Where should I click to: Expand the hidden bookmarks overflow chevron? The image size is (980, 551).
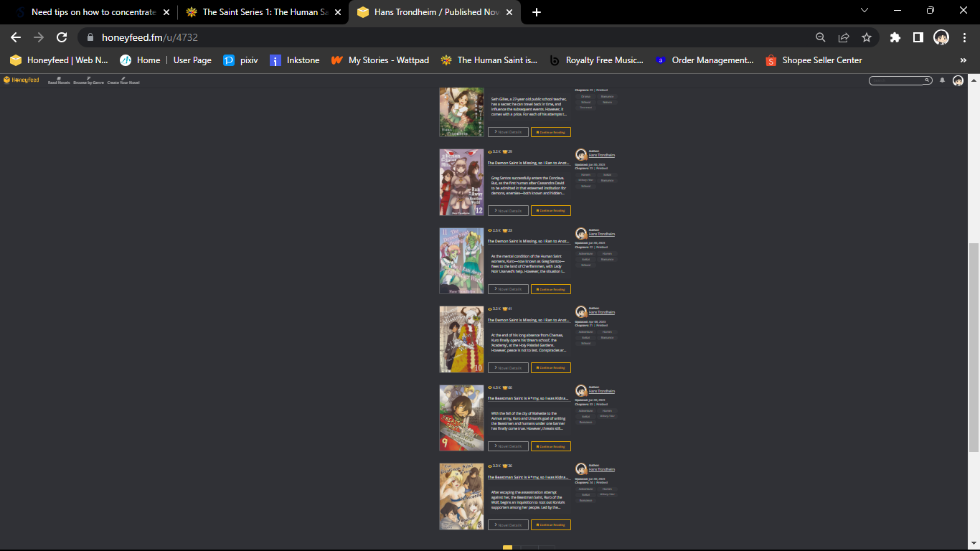963,60
